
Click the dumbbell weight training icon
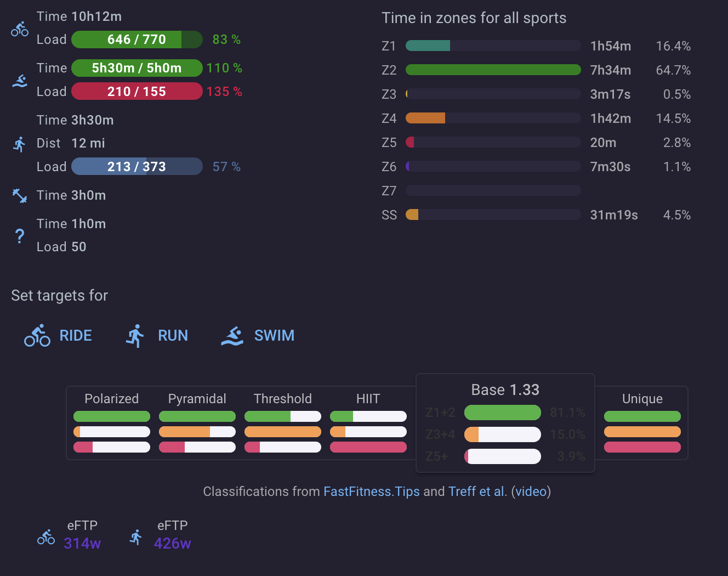tap(20, 195)
